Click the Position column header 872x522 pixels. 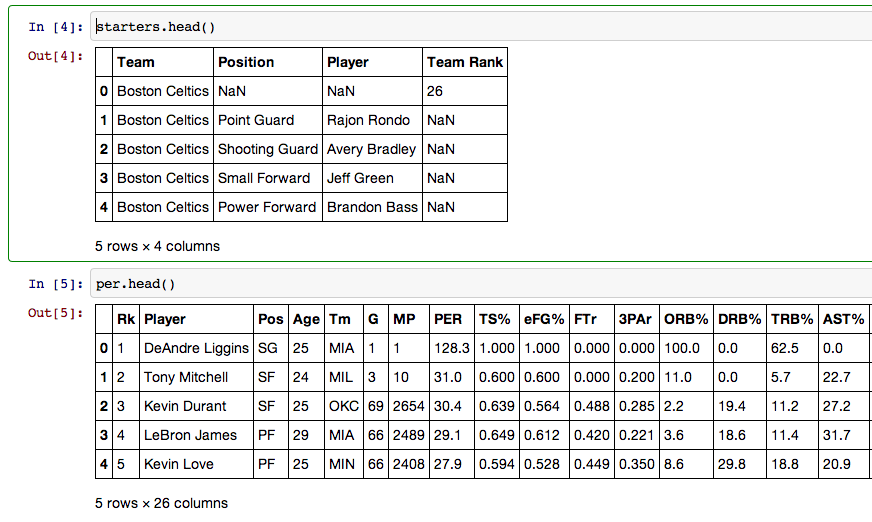[x=267, y=62]
